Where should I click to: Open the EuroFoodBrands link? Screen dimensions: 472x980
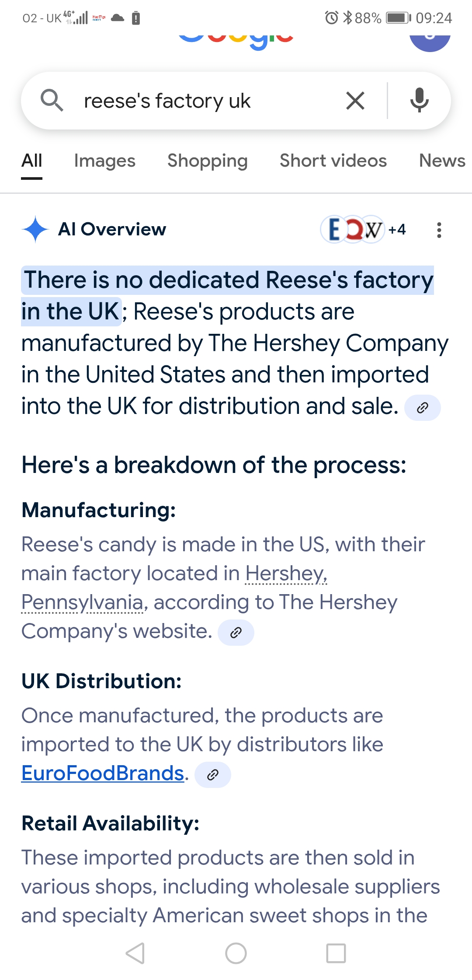coord(103,773)
